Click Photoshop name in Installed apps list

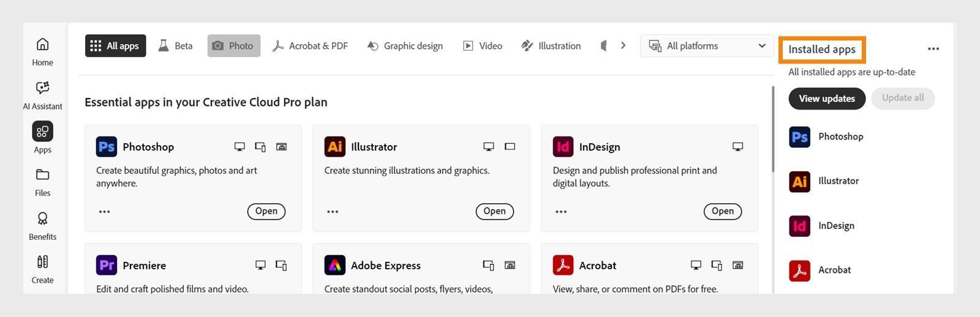click(x=840, y=136)
